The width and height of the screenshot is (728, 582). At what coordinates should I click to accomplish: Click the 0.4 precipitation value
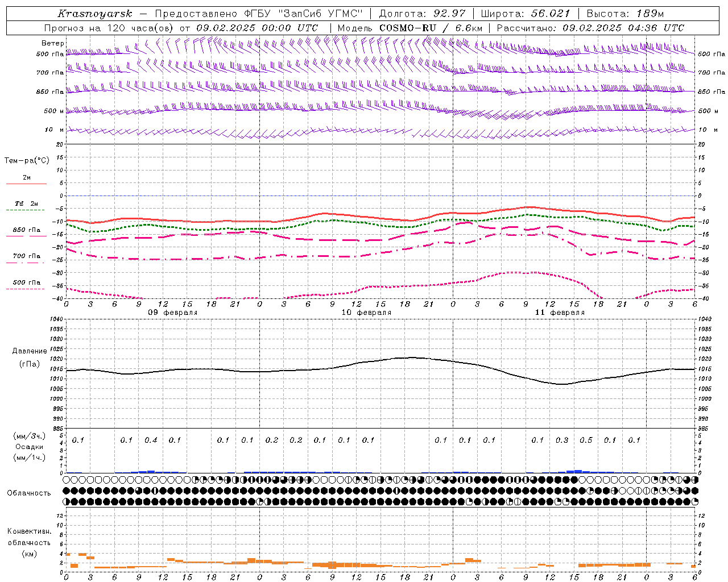click(x=151, y=440)
